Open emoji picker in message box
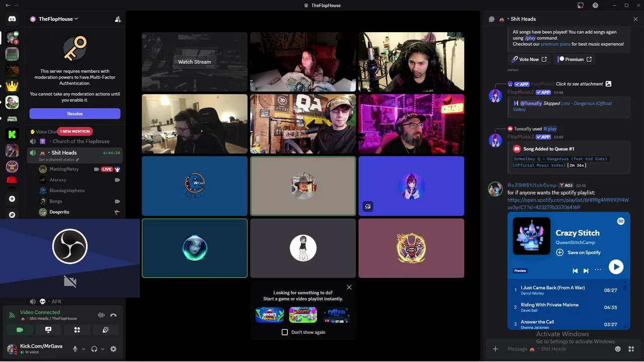 (618, 349)
